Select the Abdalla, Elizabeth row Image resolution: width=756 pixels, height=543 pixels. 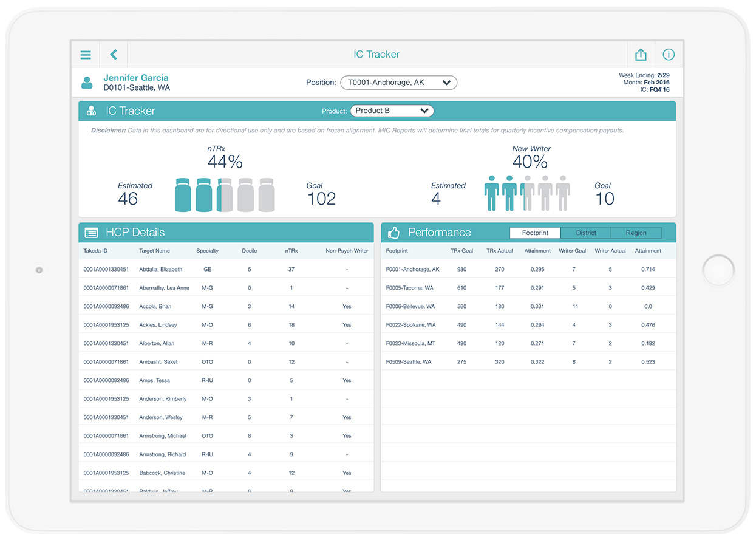[x=161, y=269]
